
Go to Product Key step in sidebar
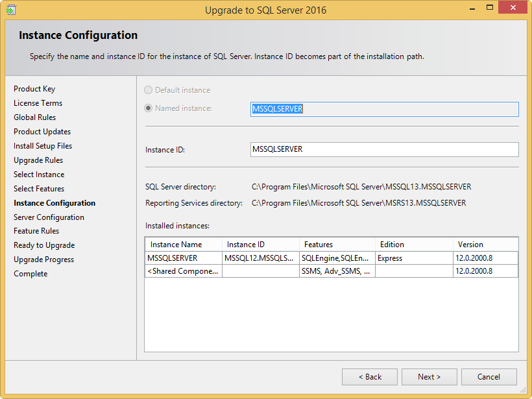click(x=34, y=89)
